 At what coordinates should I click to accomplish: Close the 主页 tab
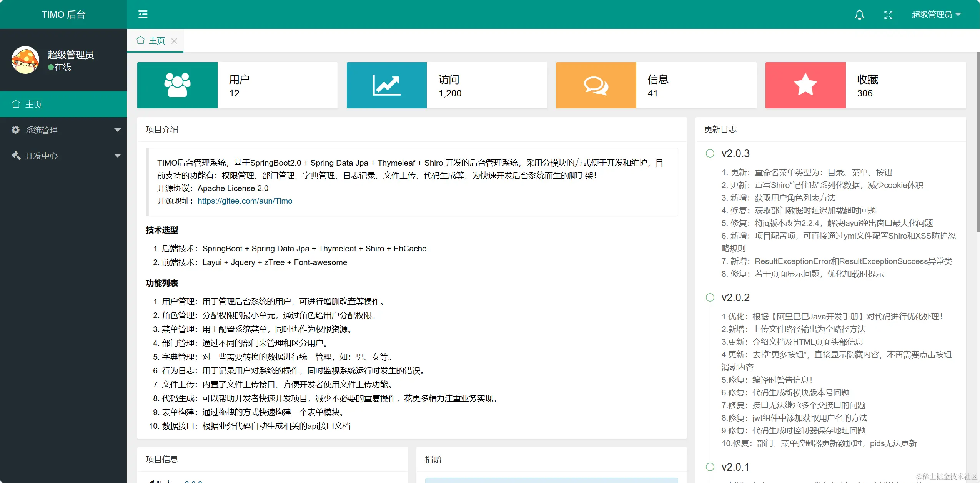[174, 41]
